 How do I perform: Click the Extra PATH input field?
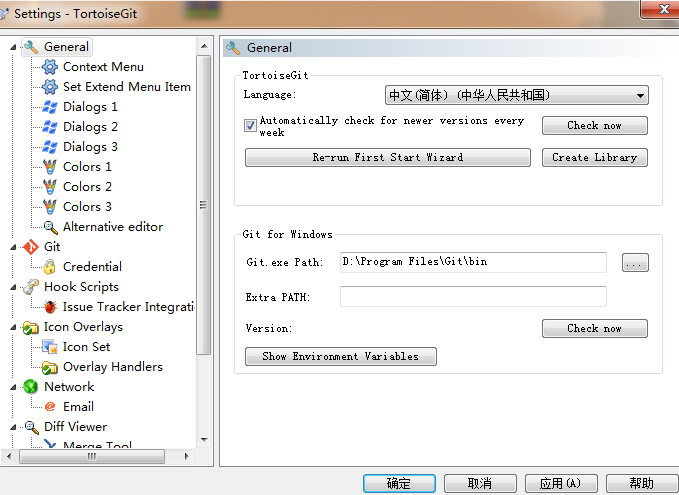pos(473,296)
